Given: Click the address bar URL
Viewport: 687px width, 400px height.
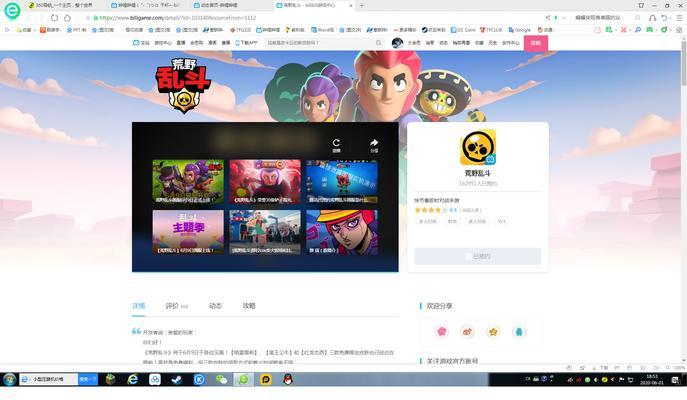Looking at the screenshot, I should click(x=177, y=18).
